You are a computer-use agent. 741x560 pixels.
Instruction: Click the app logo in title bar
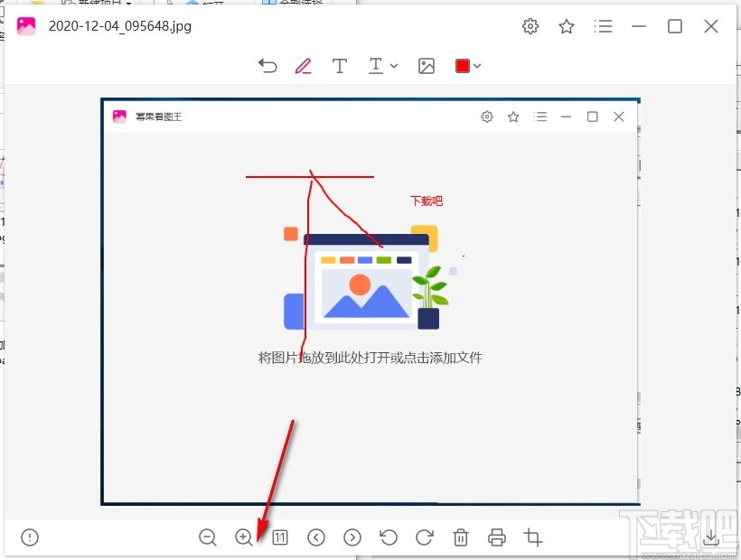coord(26,26)
